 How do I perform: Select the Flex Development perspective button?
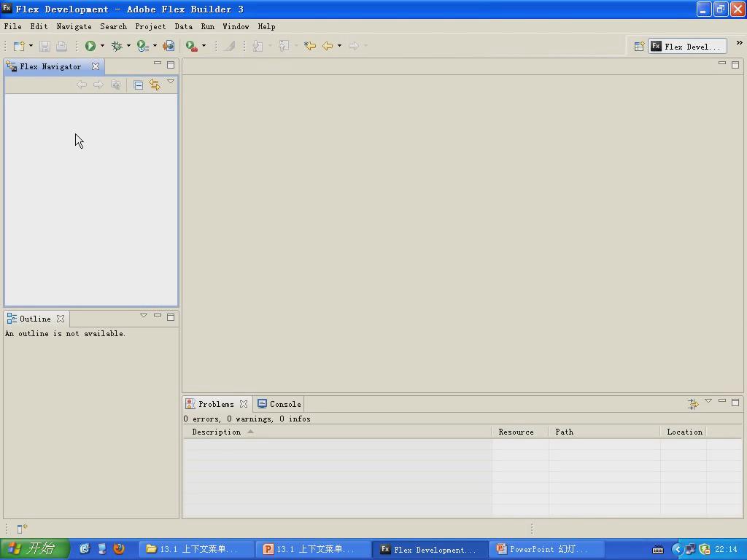pos(687,46)
